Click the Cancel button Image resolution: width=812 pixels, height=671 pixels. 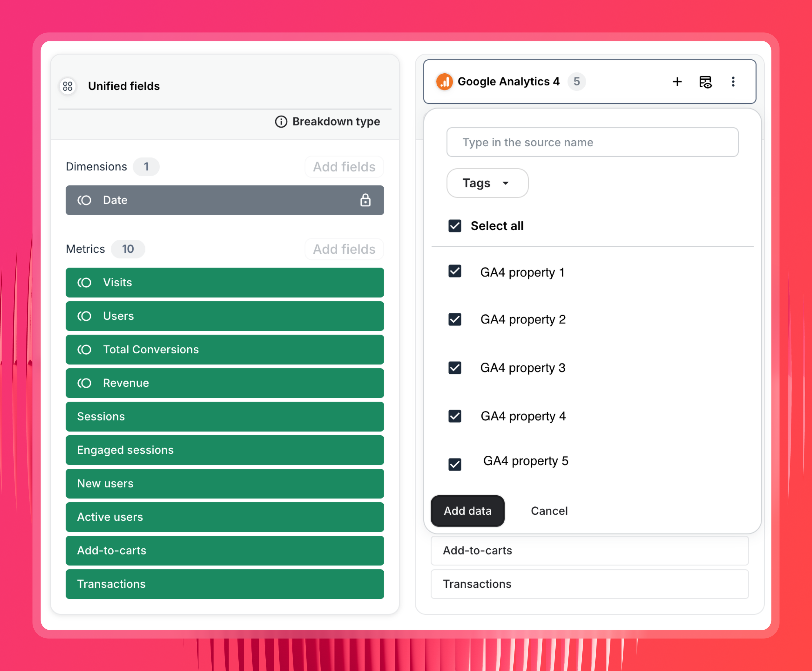tap(549, 511)
